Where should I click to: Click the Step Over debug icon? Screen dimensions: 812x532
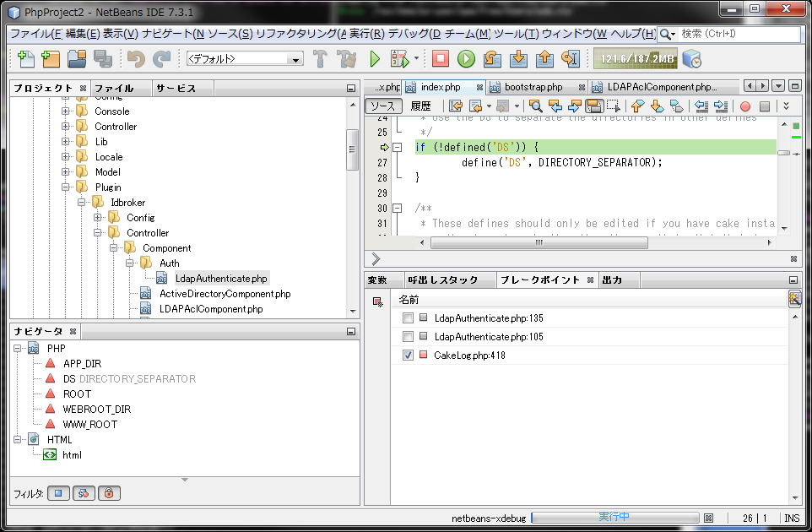click(492, 58)
